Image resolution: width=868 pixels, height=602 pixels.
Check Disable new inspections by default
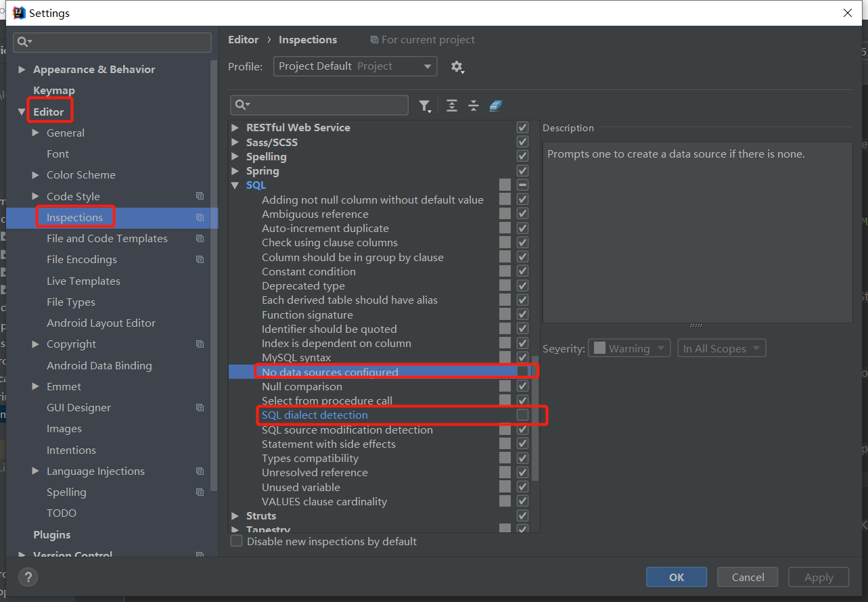tap(236, 541)
